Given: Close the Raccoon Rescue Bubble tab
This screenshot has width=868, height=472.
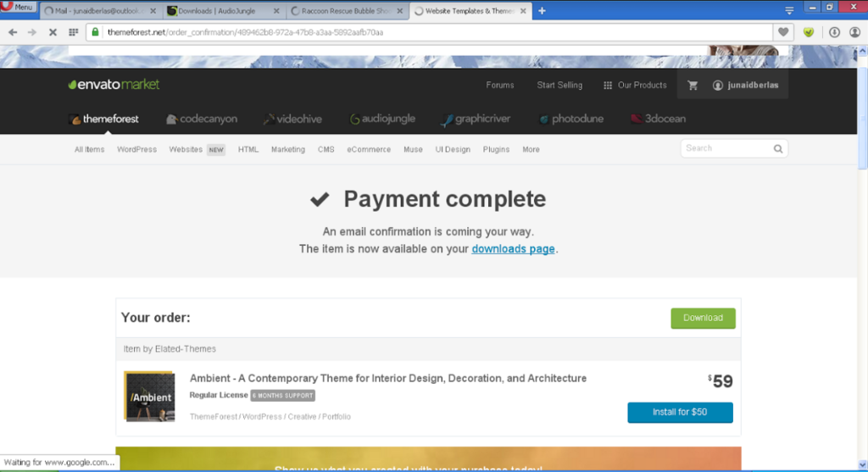Looking at the screenshot, I should point(400,10).
